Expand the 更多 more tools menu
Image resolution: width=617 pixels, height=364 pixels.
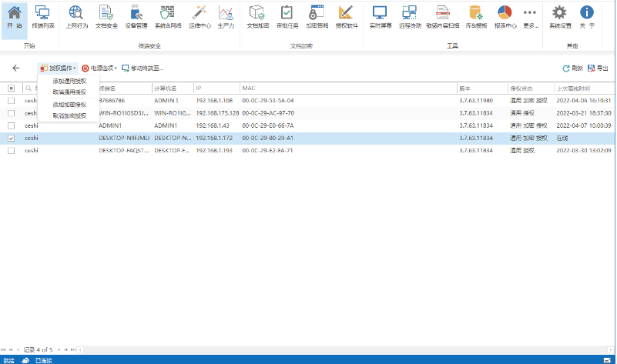pyautogui.click(x=531, y=16)
